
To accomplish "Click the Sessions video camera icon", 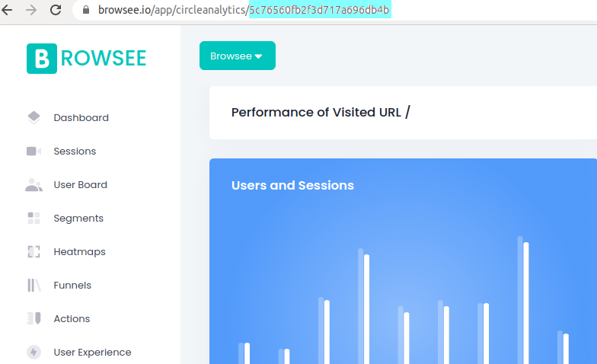I will pos(34,151).
